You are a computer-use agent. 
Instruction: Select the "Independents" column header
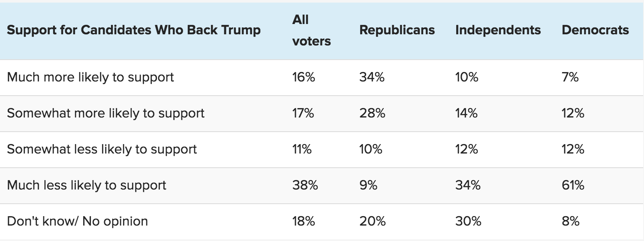tap(498, 30)
